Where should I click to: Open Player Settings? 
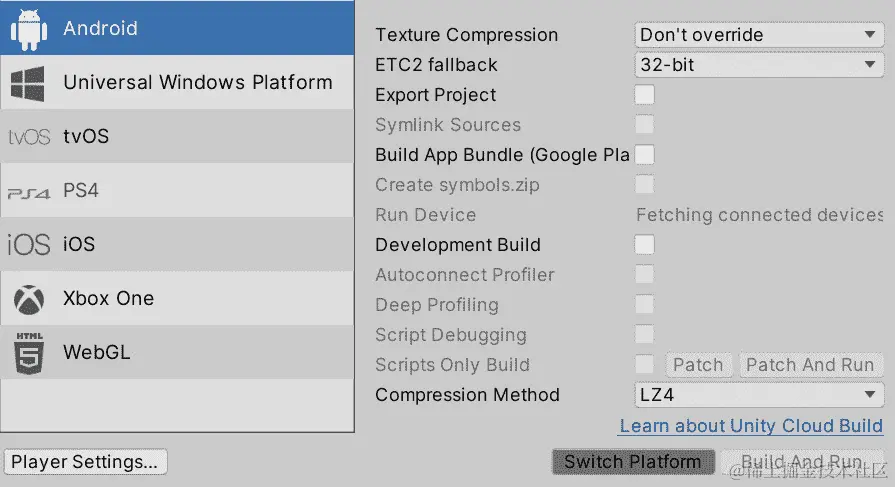click(x=86, y=461)
